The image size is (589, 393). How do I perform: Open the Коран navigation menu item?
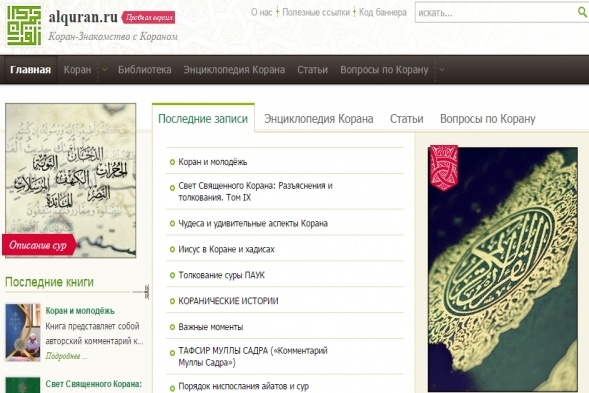77,70
